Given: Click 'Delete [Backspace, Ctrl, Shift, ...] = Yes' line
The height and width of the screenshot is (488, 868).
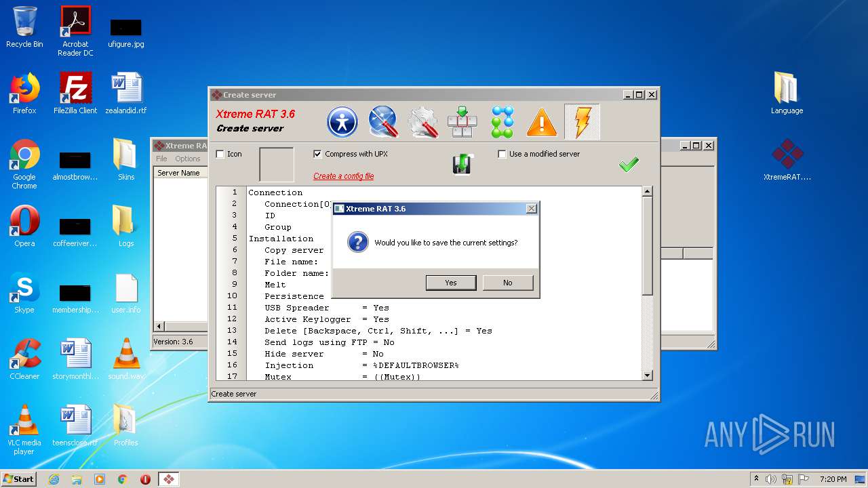Looking at the screenshot, I should coord(378,331).
